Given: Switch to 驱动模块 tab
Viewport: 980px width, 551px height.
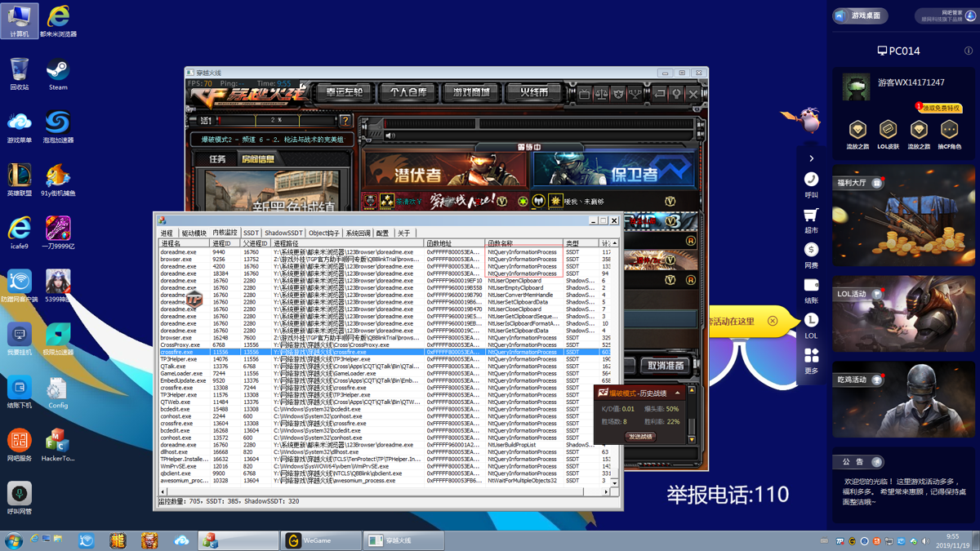Looking at the screenshot, I should 194,233.
